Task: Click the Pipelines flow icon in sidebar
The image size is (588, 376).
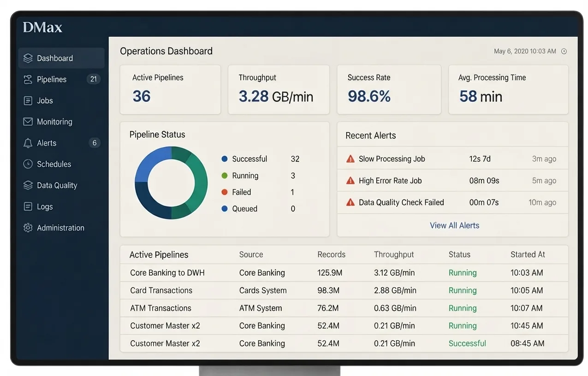Action: [x=28, y=80]
